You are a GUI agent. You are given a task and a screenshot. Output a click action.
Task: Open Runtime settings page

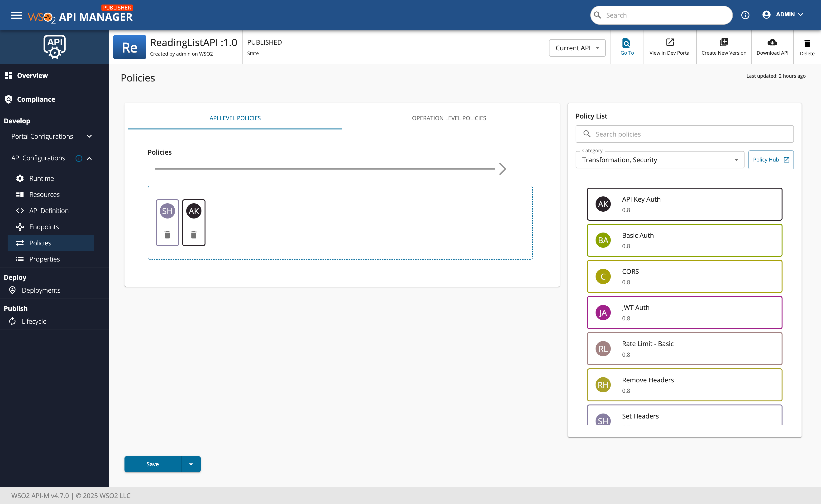(51, 178)
